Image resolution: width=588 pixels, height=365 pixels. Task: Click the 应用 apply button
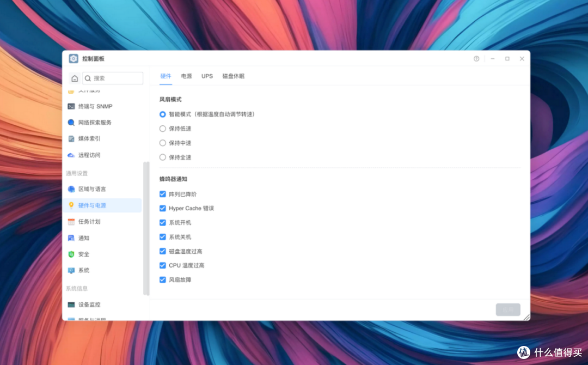[508, 310]
